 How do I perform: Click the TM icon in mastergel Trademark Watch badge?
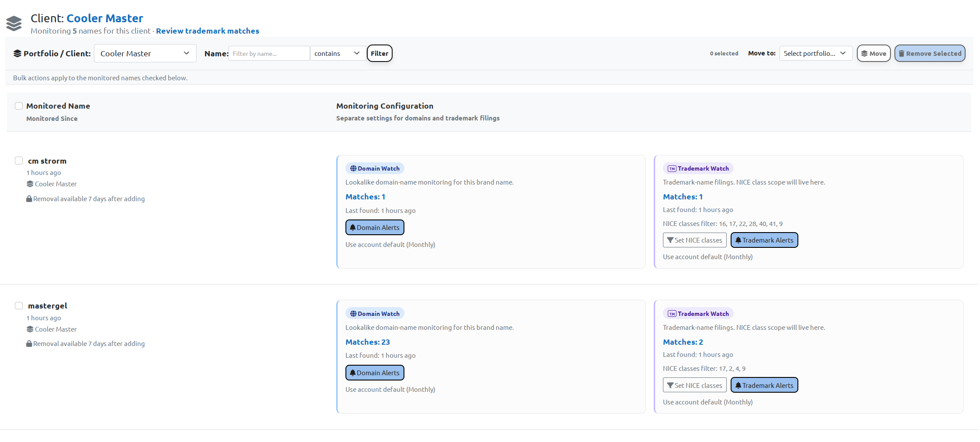tap(672, 314)
